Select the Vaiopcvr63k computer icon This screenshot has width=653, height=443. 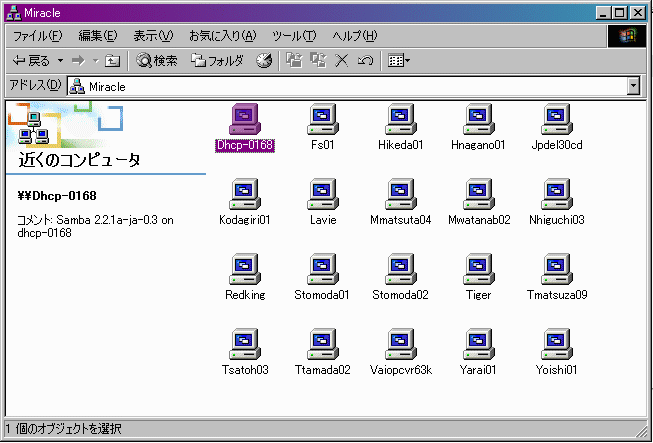(401, 344)
